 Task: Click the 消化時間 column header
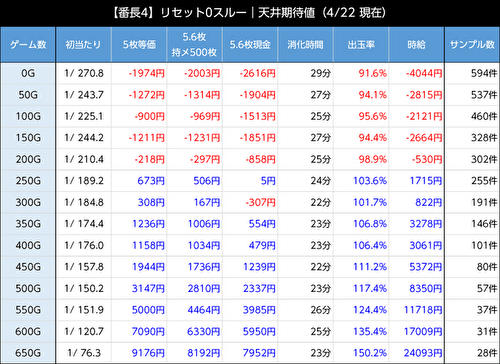305,45
